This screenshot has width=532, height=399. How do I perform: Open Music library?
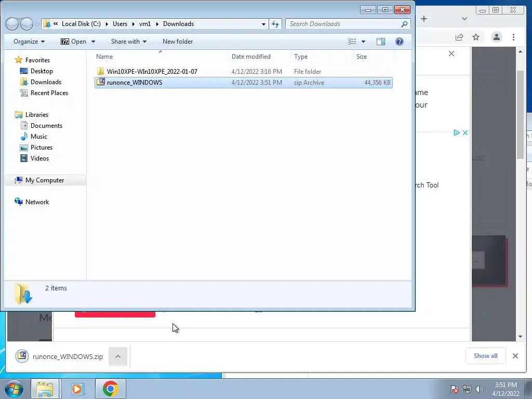click(38, 137)
